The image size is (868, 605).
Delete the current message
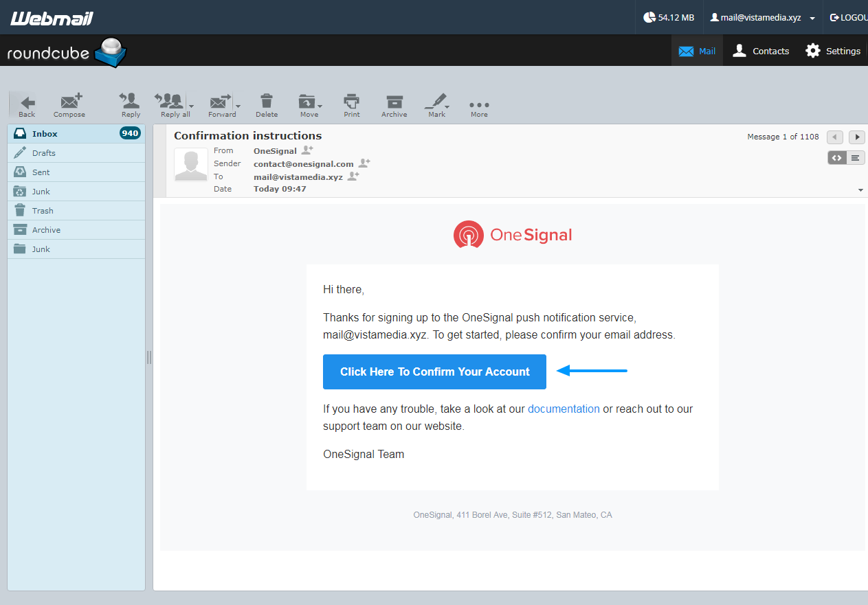click(x=267, y=105)
